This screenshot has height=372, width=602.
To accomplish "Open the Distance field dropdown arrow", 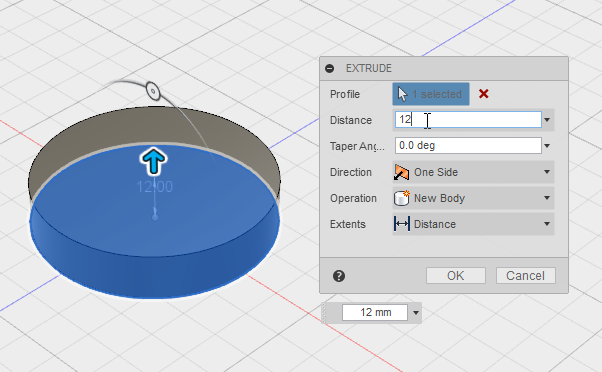I will tap(547, 120).
